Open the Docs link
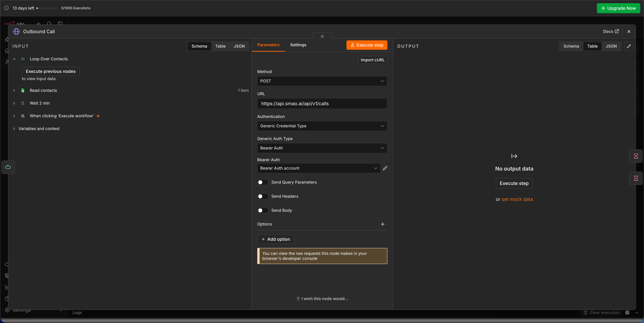The image size is (644, 323). 611,31
